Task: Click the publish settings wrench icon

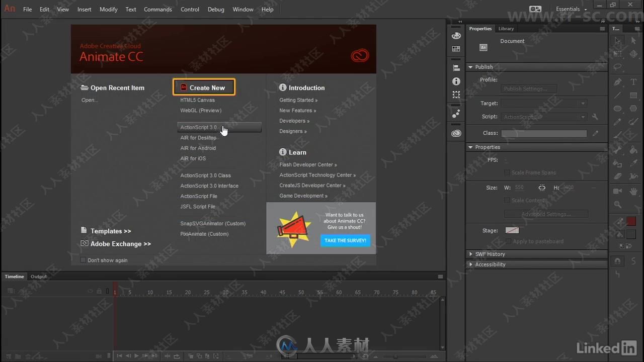Action: pyautogui.click(x=595, y=117)
